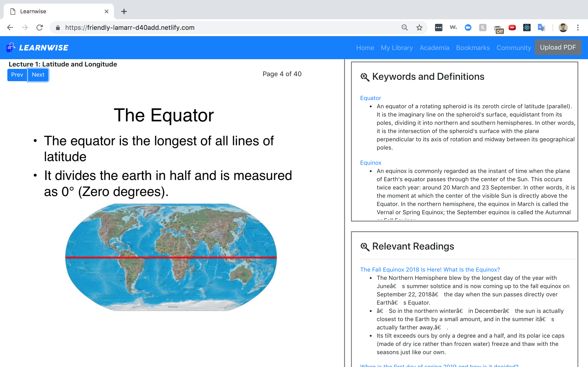
Task: Reload the page with refresh icon
Action: click(x=40, y=28)
